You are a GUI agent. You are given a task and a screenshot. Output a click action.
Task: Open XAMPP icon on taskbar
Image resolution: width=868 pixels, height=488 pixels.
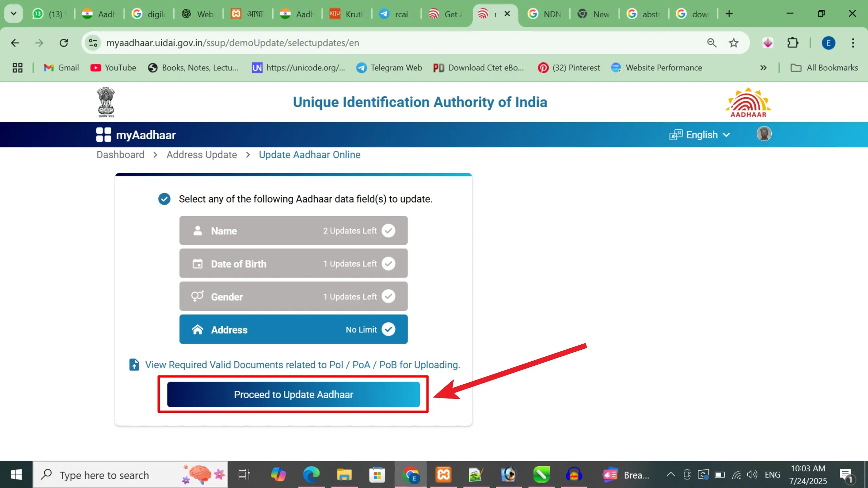(x=443, y=475)
